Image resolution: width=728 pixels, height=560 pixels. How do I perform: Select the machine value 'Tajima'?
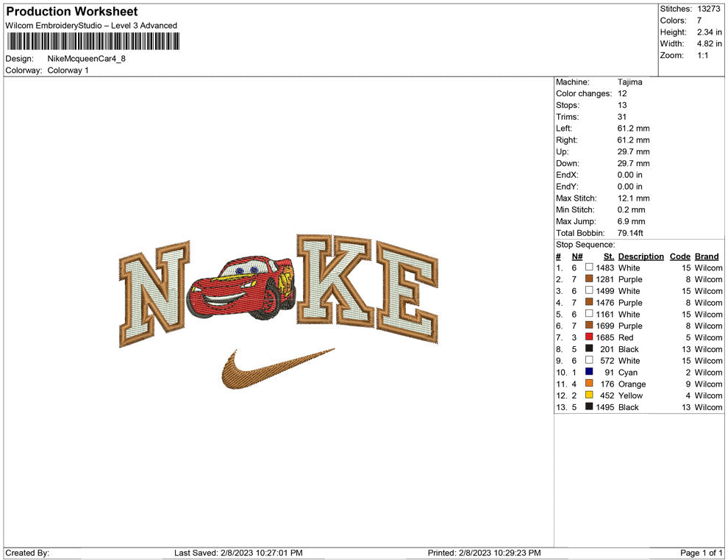tap(629, 82)
